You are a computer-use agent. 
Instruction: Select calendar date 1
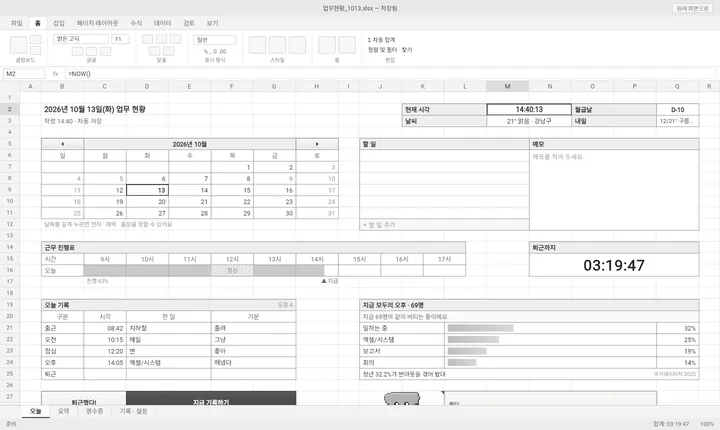coord(232,167)
